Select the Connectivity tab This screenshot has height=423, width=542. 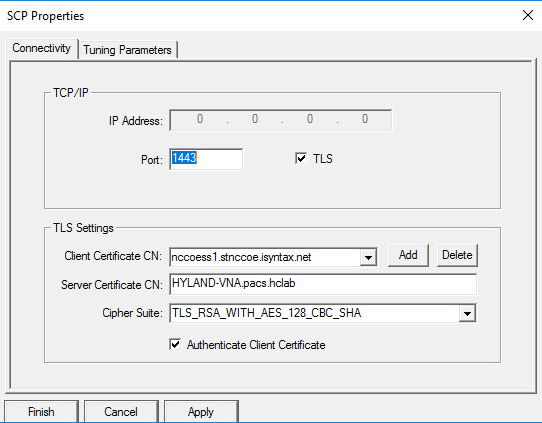pos(41,48)
